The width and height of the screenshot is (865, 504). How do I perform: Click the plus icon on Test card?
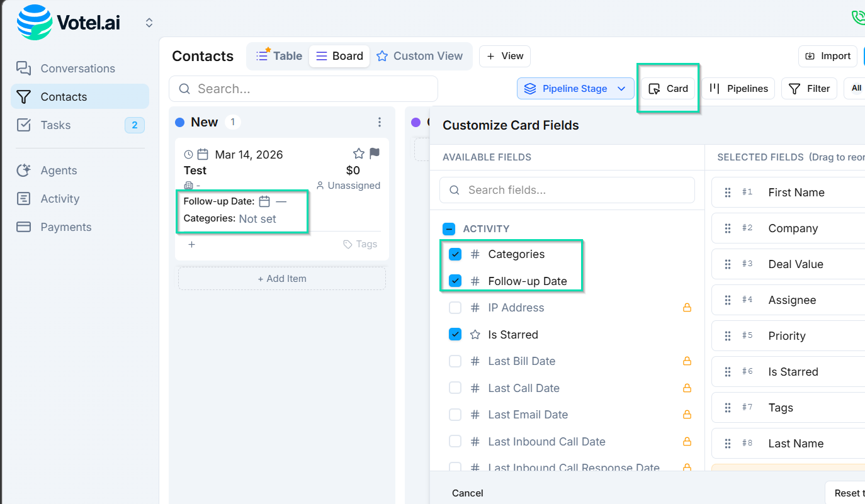(192, 244)
